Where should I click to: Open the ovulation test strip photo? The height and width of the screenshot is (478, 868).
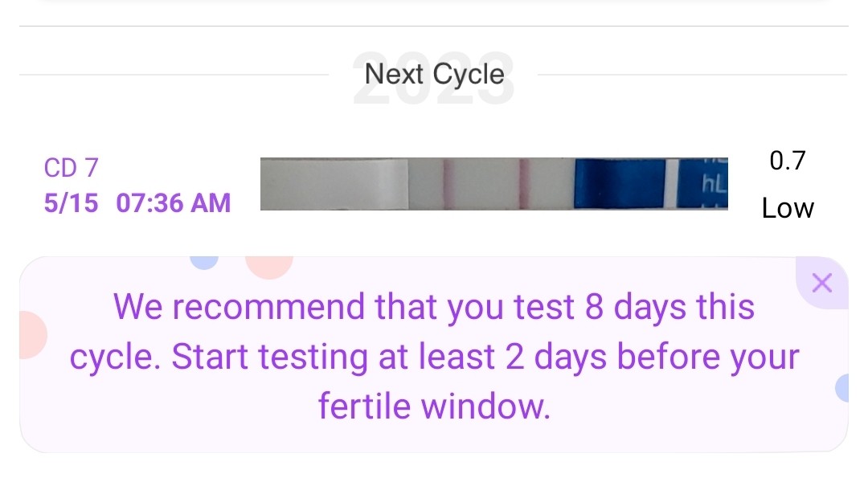coord(493,184)
